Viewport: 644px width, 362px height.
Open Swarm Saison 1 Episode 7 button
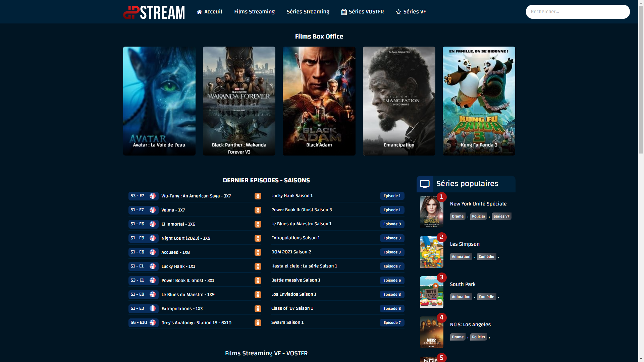click(x=392, y=323)
